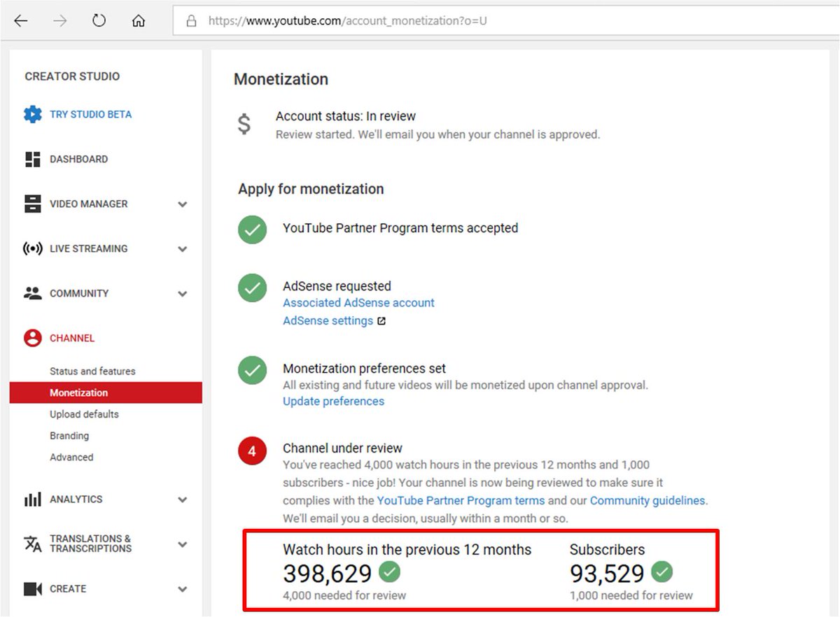Click the Live Streaming broadcast icon
Image resolution: width=840 pixels, height=617 pixels.
click(32, 248)
